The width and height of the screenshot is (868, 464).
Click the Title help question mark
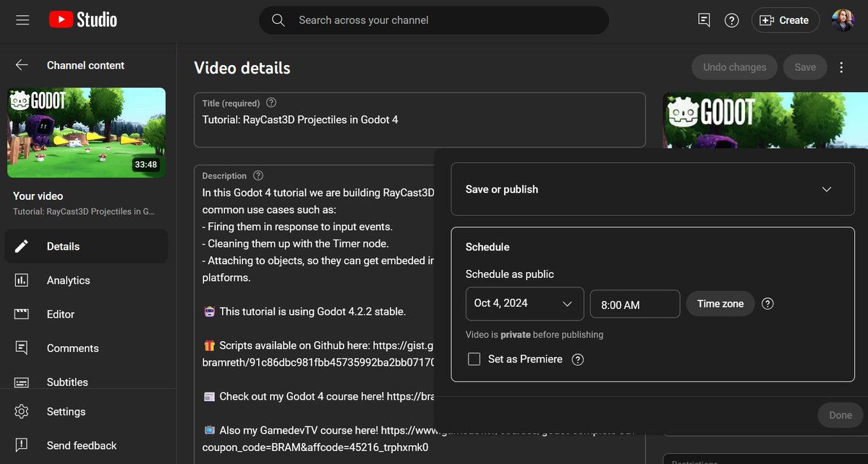point(271,103)
